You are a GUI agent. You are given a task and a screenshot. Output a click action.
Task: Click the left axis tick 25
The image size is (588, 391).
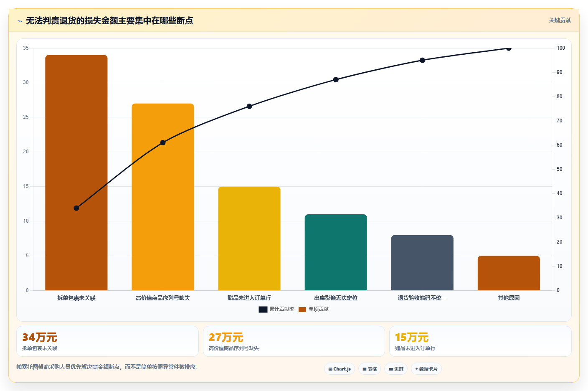pyautogui.click(x=26, y=117)
